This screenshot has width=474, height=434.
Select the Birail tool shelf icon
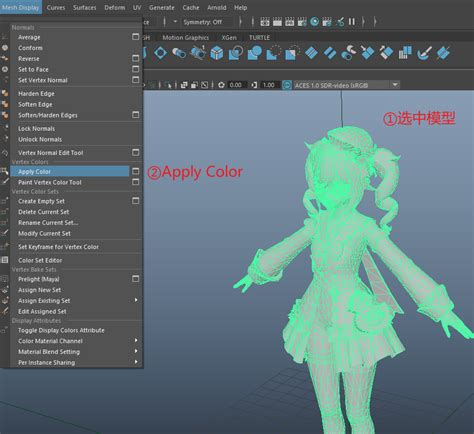point(198,53)
